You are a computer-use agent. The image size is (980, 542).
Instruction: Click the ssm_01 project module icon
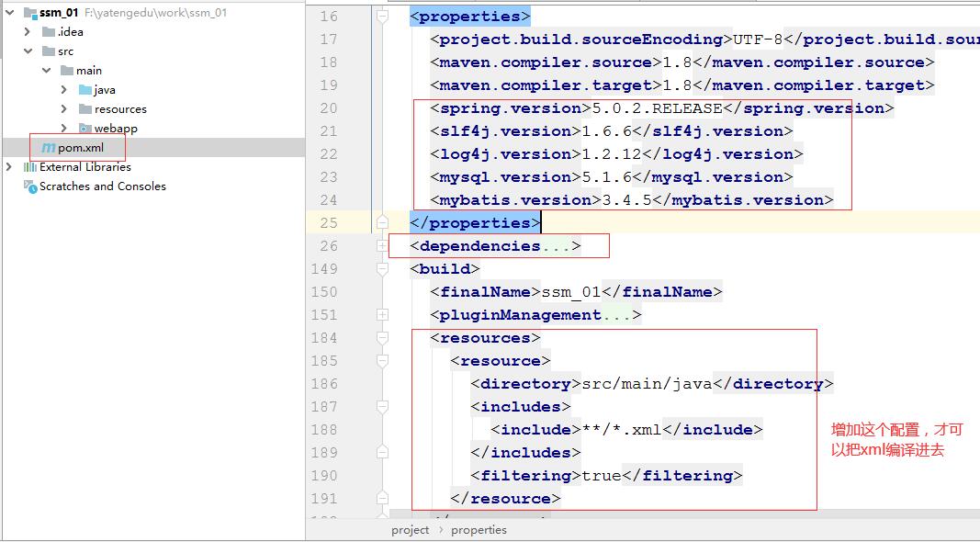[x=28, y=13]
